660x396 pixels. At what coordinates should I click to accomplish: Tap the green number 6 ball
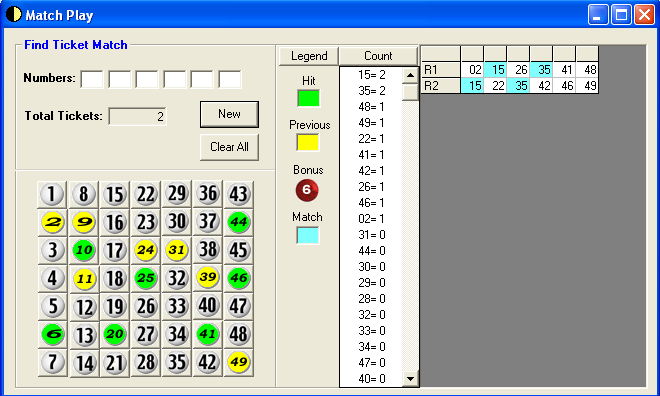click(53, 334)
